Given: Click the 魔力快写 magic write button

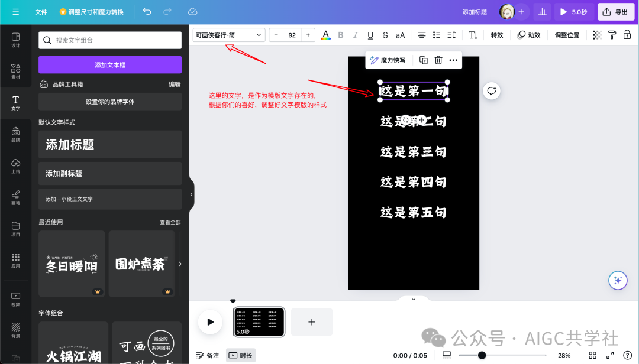Looking at the screenshot, I should pyautogui.click(x=388, y=60).
